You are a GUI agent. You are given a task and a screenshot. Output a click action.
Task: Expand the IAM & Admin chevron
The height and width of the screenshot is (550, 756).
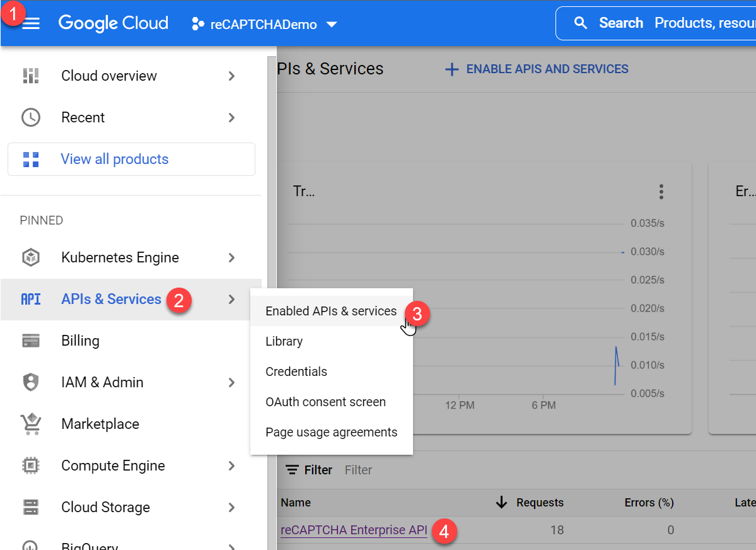232,383
